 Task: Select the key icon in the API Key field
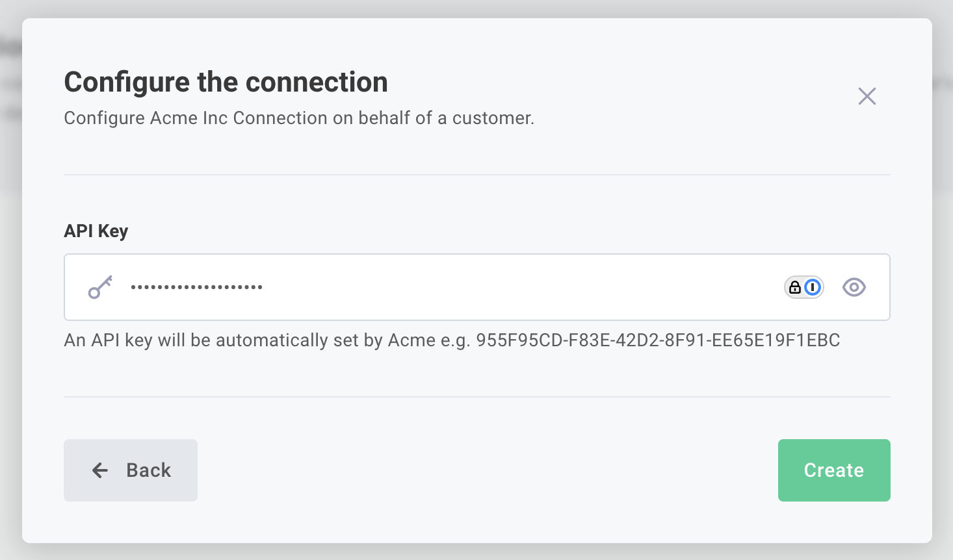(x=99, y=287)
